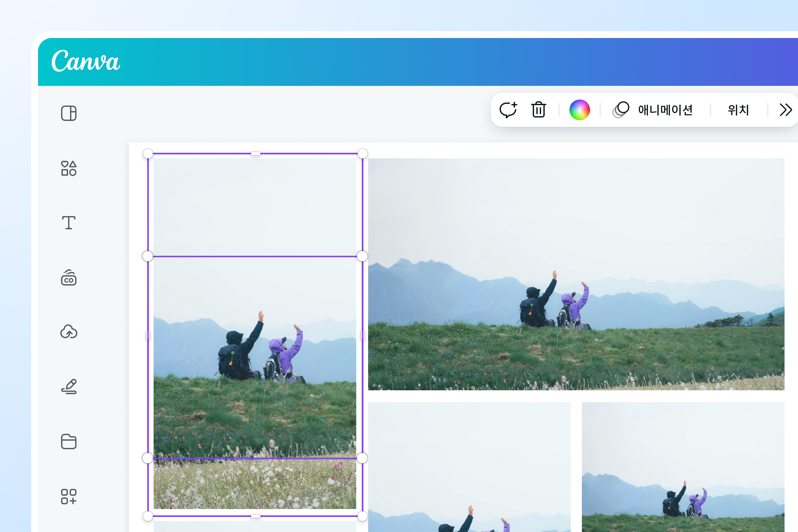Open the Projects folder icon

tap(68, 441)
